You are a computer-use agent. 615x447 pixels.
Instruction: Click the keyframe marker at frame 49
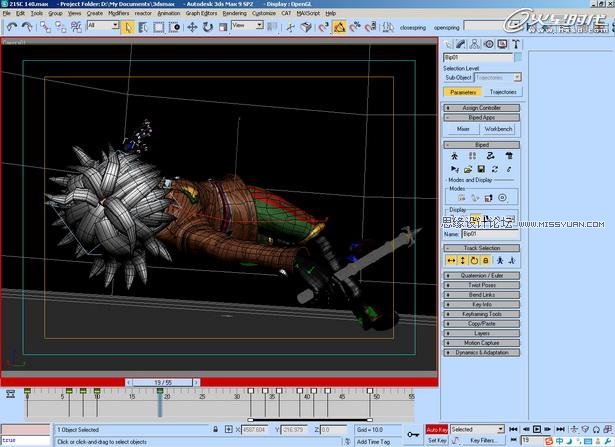click(x=370, y=391)
